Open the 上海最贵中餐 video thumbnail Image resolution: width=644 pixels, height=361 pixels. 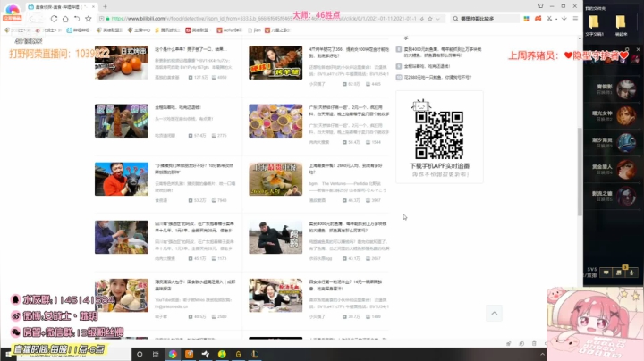tap(275, 179)
